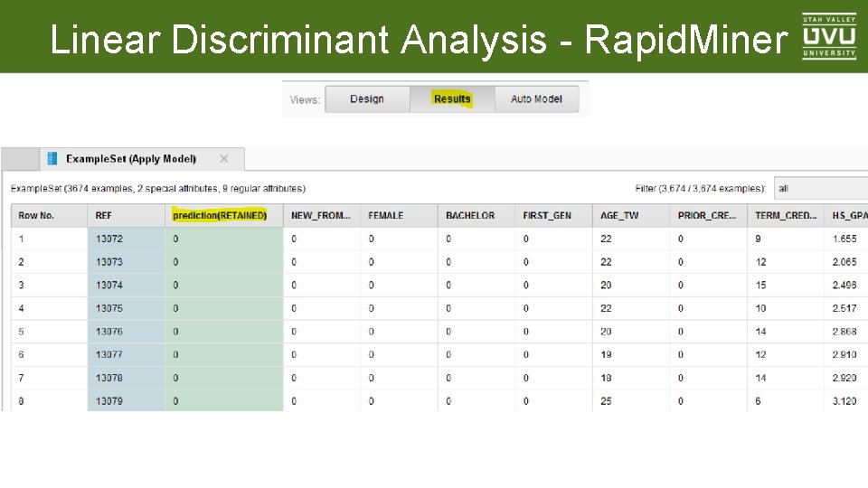The image size is (868, 488).
Task: Click the FIRST_GEN column header
Action: (x=553, y=216)
